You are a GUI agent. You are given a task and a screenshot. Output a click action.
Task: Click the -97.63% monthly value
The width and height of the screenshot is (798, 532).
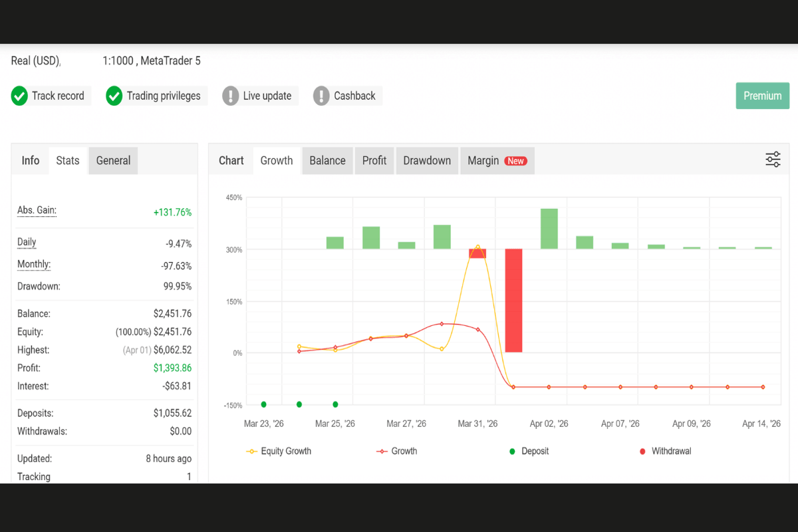pos(176,266)
